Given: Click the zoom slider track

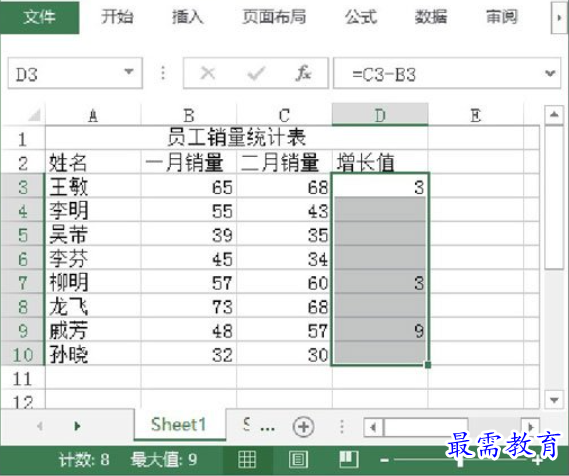Looking at the screenshot, I should pos(461,461).
